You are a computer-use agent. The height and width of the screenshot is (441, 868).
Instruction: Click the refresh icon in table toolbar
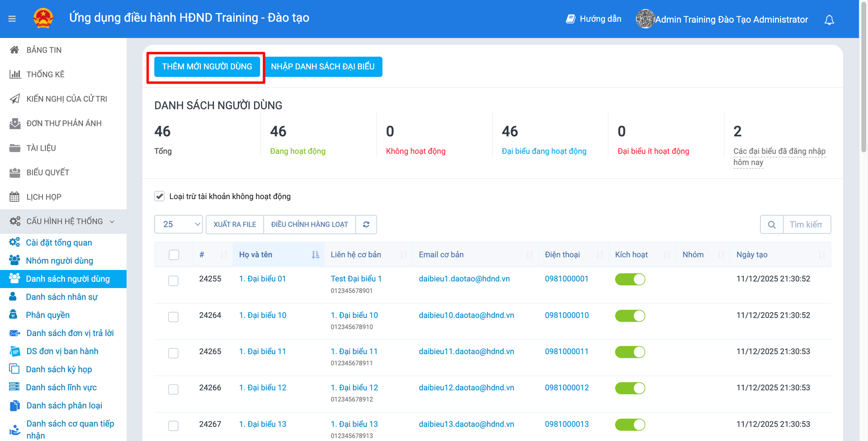[366, 224]
